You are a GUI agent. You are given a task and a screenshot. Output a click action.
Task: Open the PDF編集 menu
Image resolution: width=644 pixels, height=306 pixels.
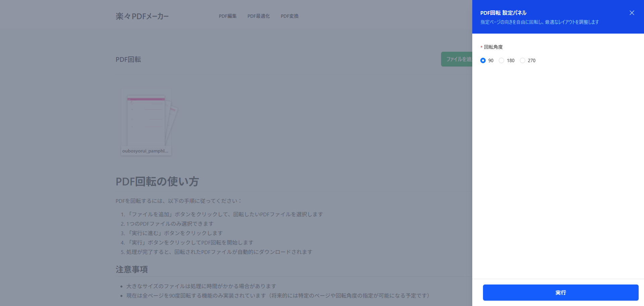click(x=228, y=16)
